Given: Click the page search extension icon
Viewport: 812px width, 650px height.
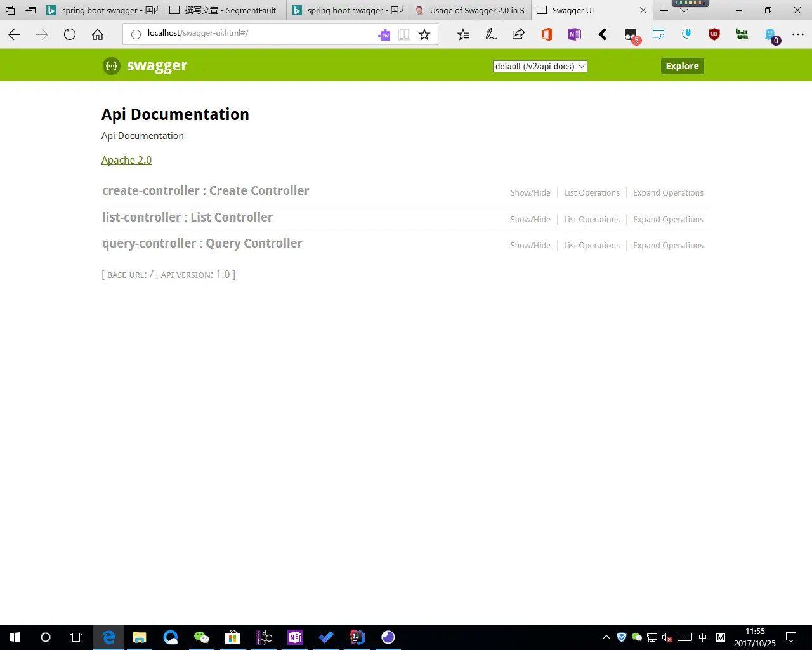Looking at the screenshot, I should [x=658, y=34].
